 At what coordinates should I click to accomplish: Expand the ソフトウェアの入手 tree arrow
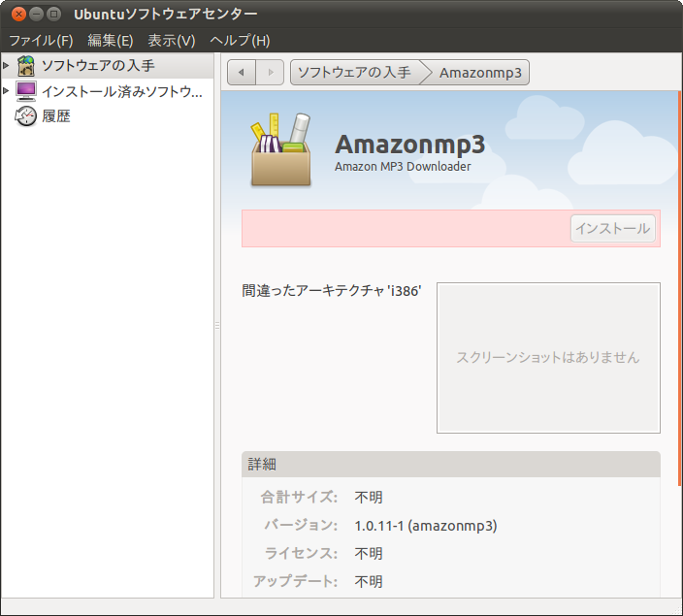[7, 66]
